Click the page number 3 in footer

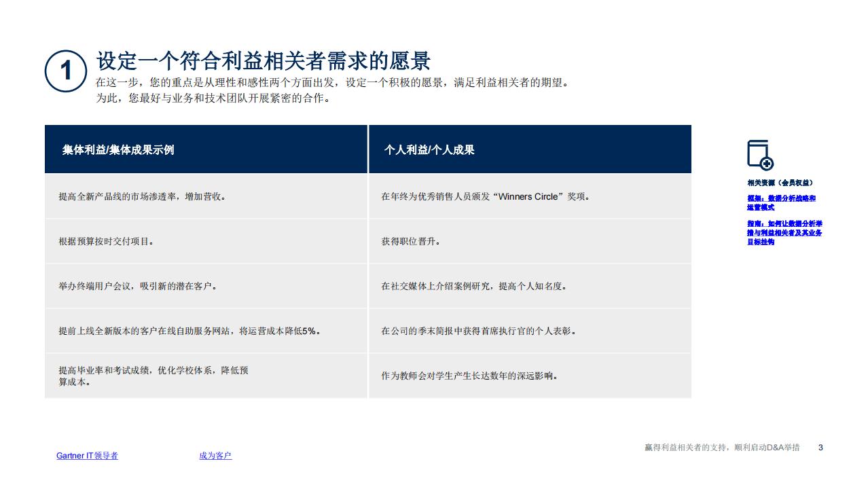point(820,448)
